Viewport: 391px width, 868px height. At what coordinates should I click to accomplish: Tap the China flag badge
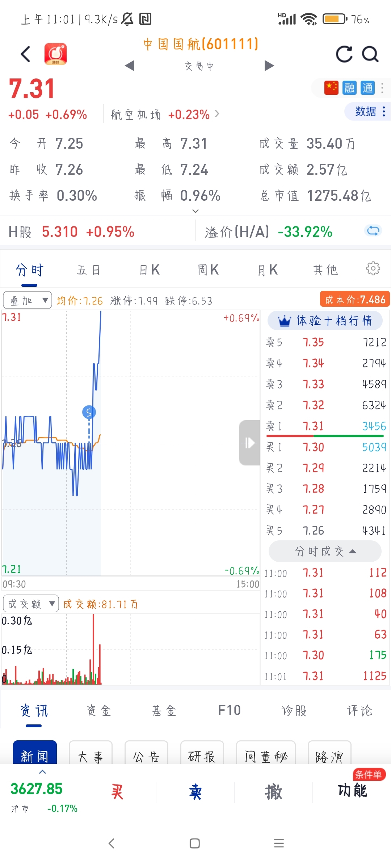pos(331,88)
